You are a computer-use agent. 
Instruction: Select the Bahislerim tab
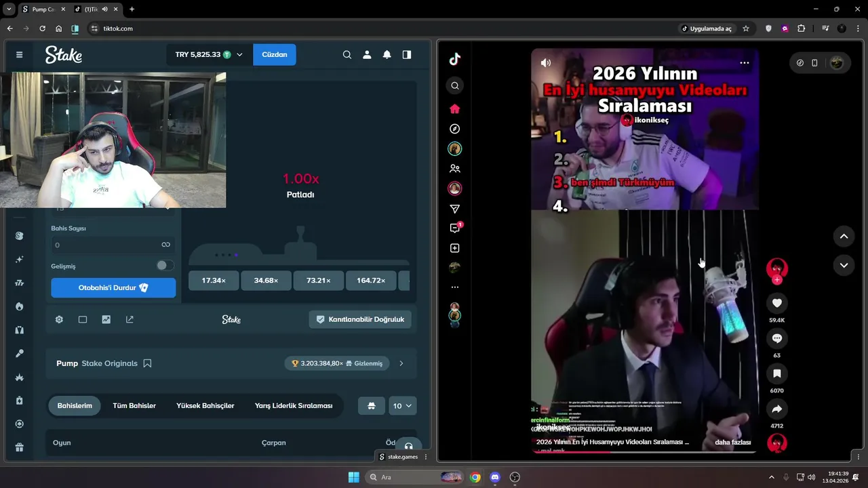(x=75, y=406)
